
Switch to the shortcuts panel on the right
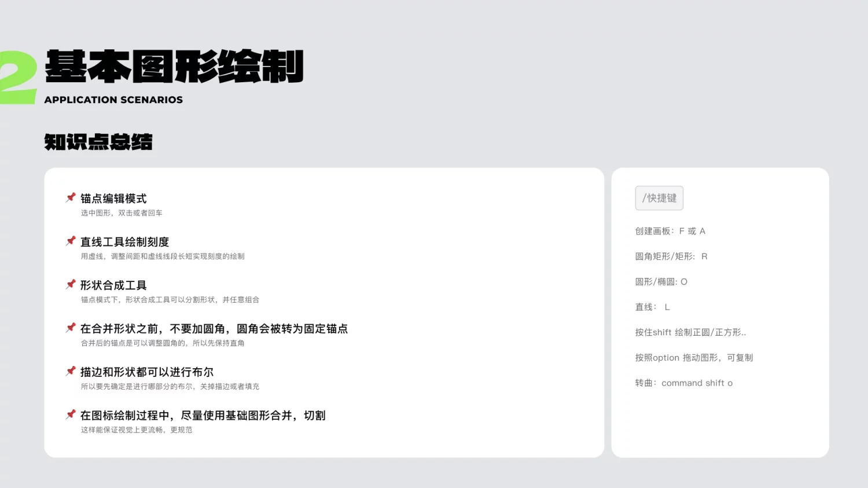(720, 313)
